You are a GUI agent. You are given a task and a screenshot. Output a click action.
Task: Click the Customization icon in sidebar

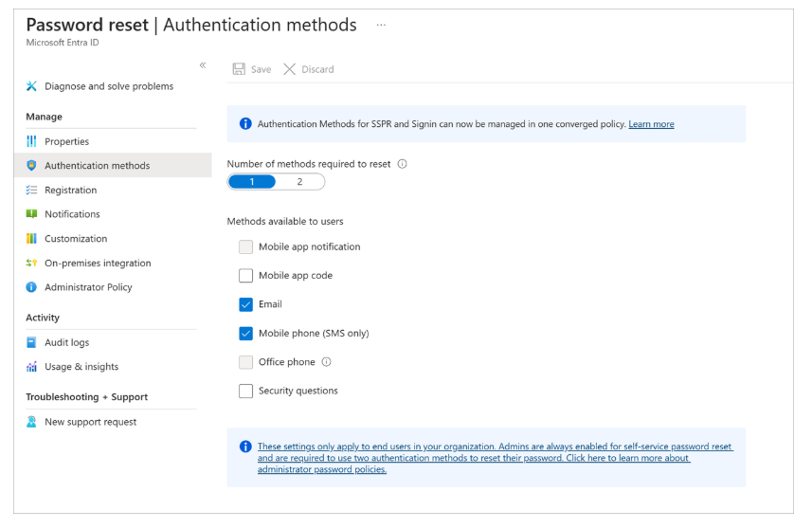pyautogui.click(x=31, y=239)
